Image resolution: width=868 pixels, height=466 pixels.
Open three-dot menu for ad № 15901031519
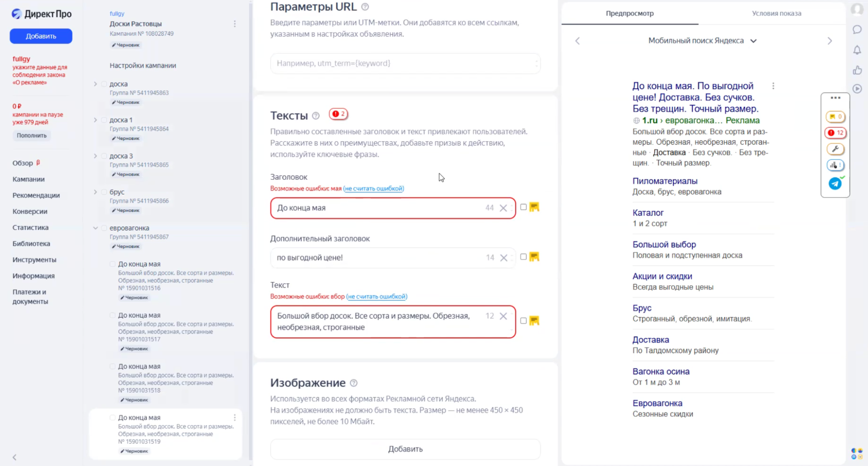tap(235, 417)
